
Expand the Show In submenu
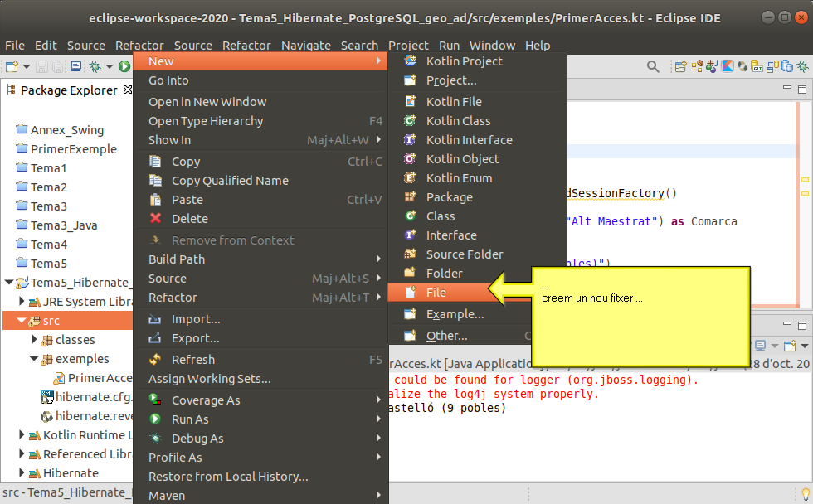[260, 140]
